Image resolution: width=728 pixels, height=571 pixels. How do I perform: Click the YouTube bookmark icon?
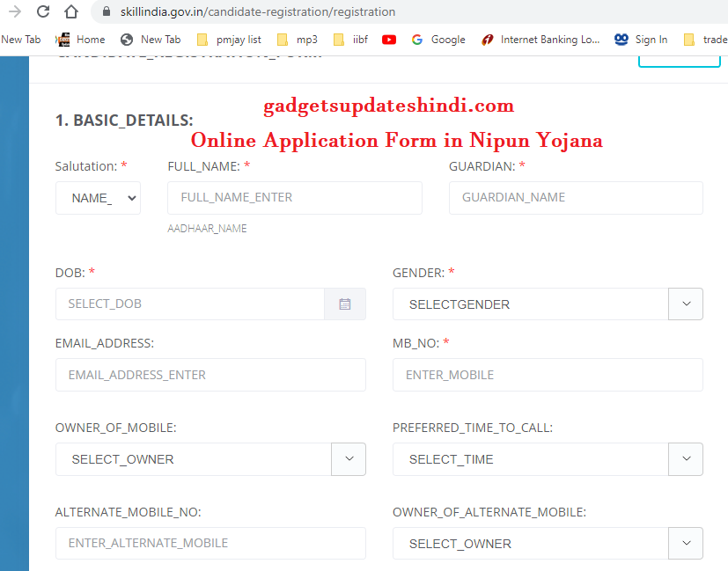(388, 39)
